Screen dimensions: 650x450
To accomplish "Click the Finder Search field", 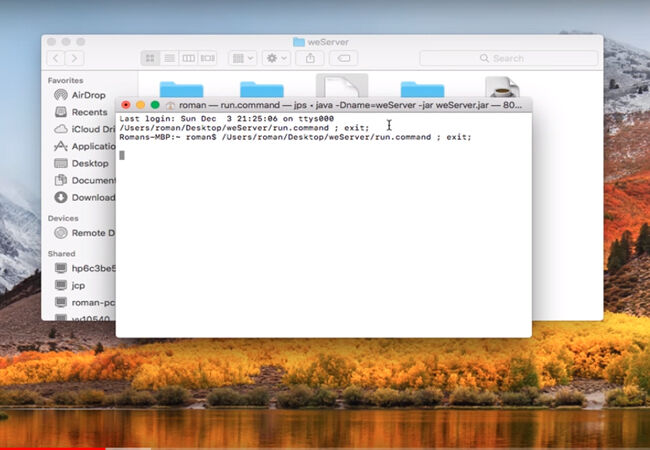I will click(509, 58).
